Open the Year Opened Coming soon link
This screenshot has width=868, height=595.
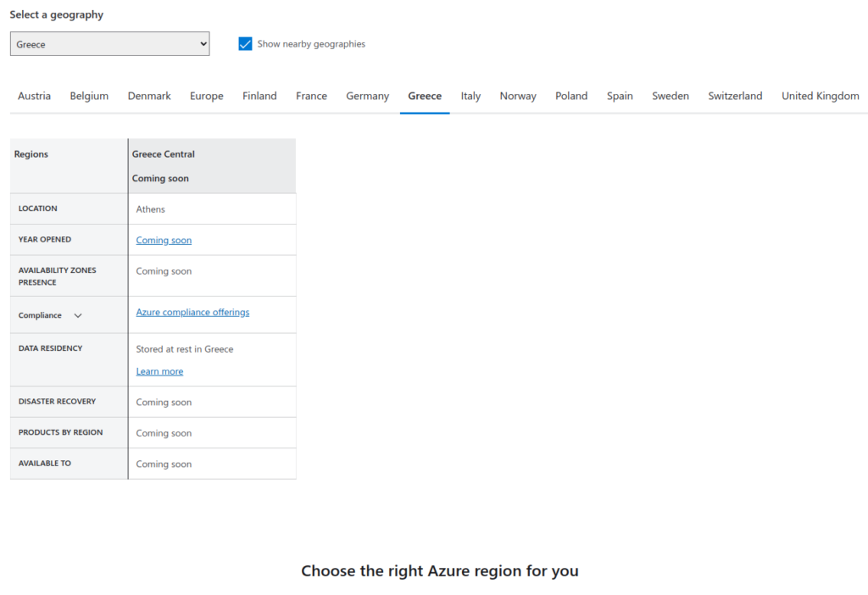tap(164, 240)
